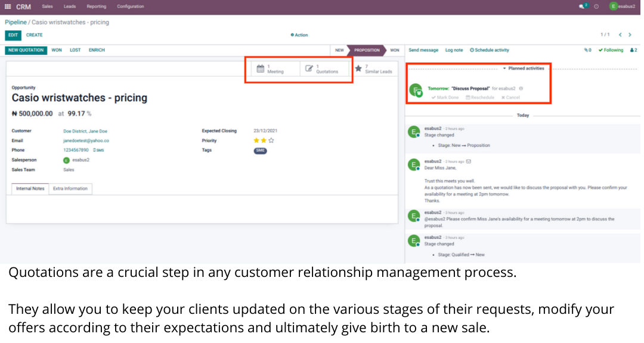Open the Reporting menu
This screenshot has height=343, width=644.
click(x=96, y=7)
